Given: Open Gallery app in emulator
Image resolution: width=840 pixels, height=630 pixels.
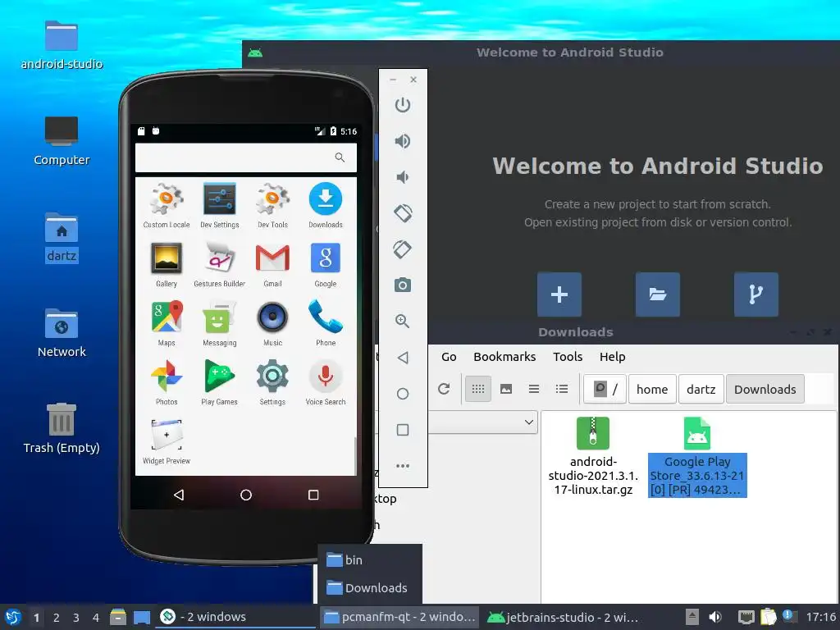Looking at the screenshot, I should (x=166, y=265).
